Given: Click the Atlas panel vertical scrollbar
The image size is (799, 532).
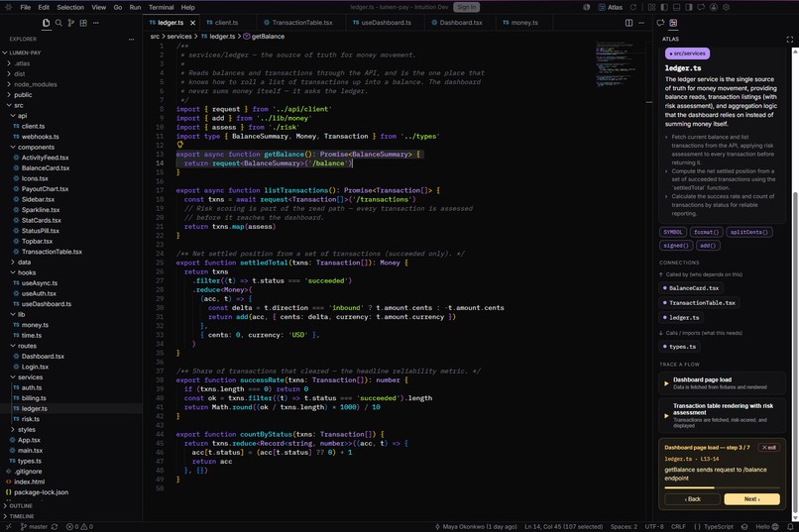Looking at the screenshot, I should 795,352.
